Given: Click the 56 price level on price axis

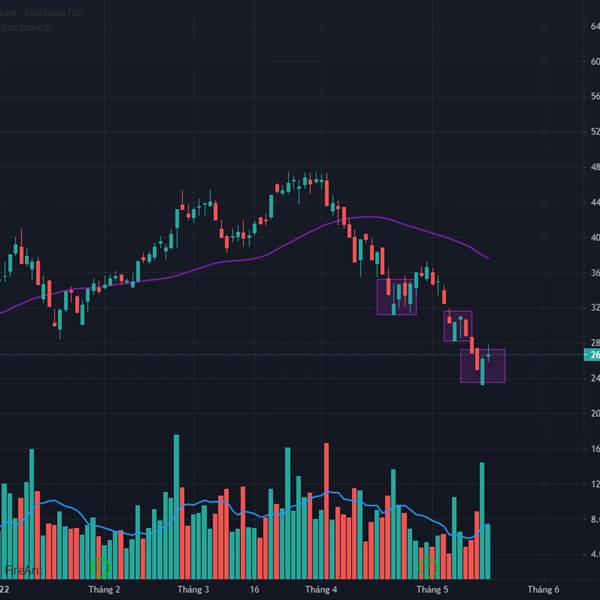Looking at the screenshot, I should (x=595, y=96).
